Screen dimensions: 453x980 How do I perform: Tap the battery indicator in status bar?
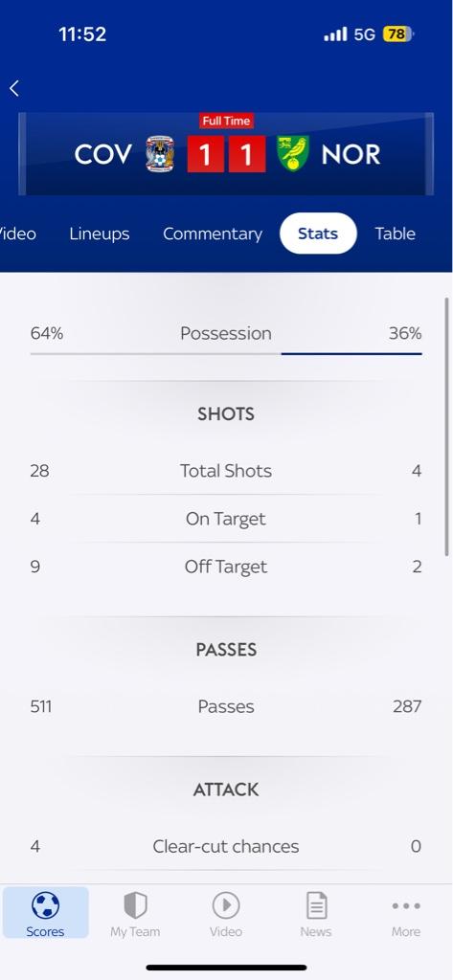coord(398,33)
